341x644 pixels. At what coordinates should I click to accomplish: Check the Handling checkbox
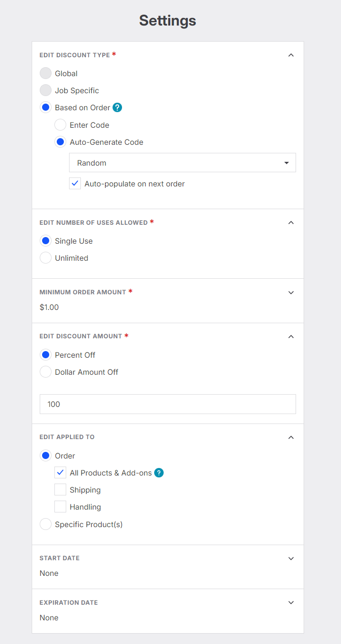coord(60,507)
